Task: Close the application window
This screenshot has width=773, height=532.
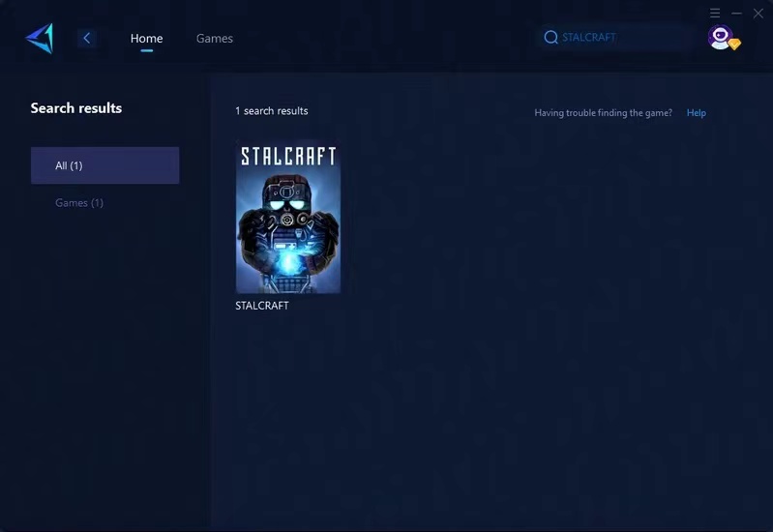Action: coord(758,14)
